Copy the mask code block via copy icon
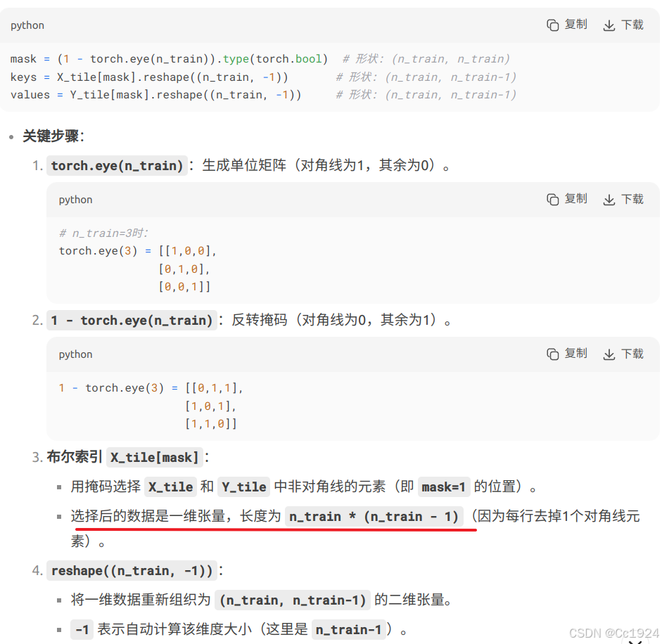 coord(553,25)
